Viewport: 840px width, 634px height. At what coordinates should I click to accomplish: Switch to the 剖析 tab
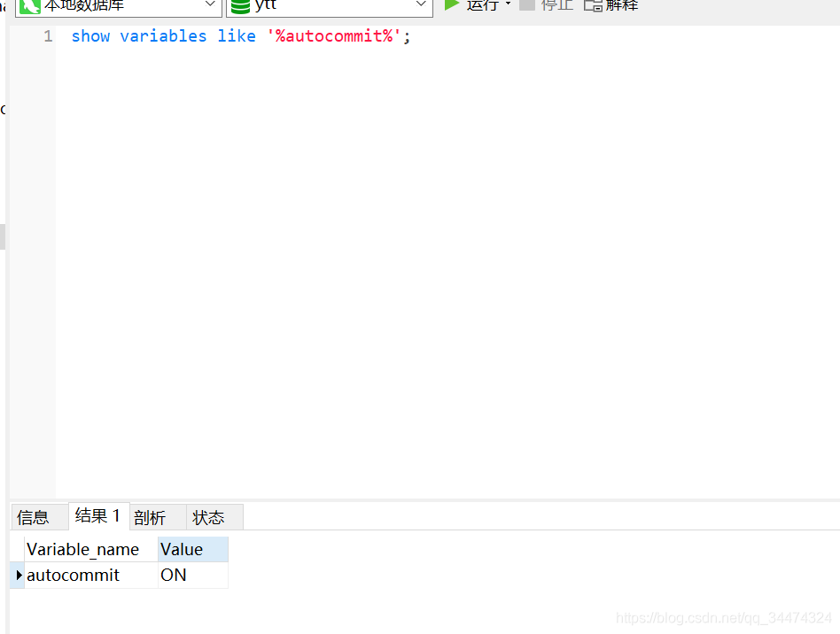click(150, 517)
